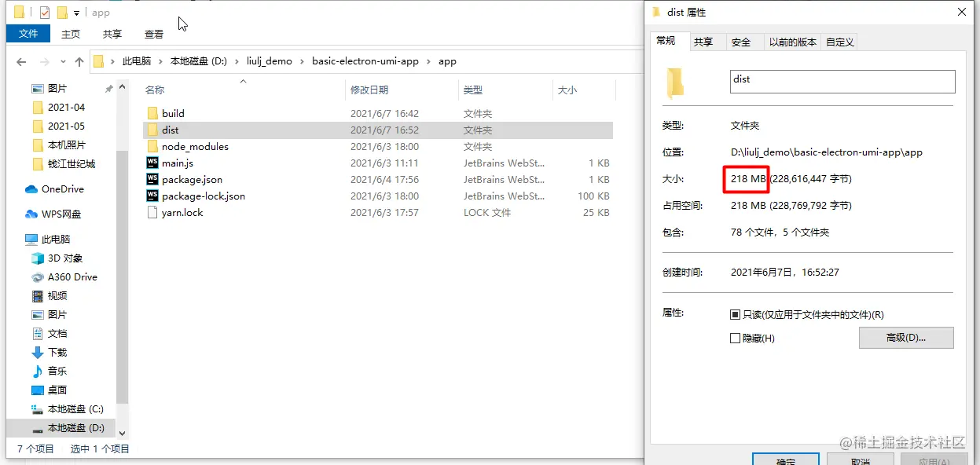The height and width of the screenshot is (465, 980).
Task: Click the Forward navigation arrow
Action: pyautogui.click(x=45, y=61)
